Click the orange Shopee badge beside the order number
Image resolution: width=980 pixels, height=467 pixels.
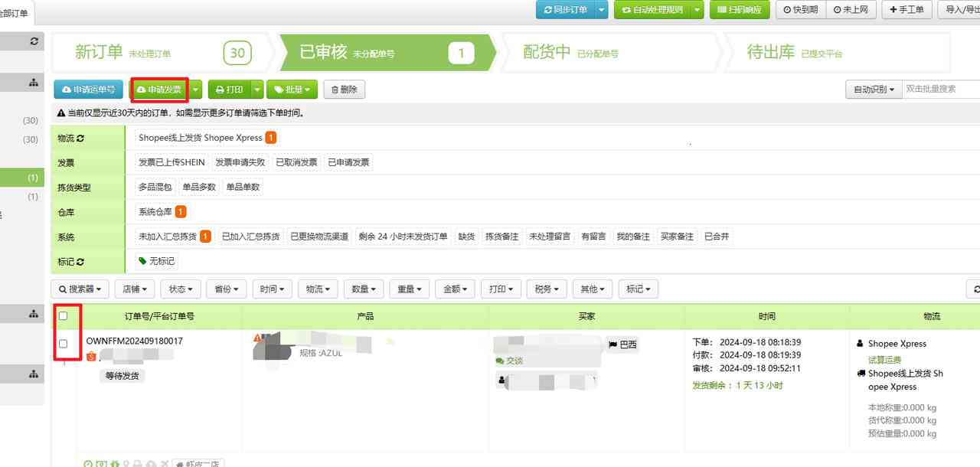click(90, 355)
